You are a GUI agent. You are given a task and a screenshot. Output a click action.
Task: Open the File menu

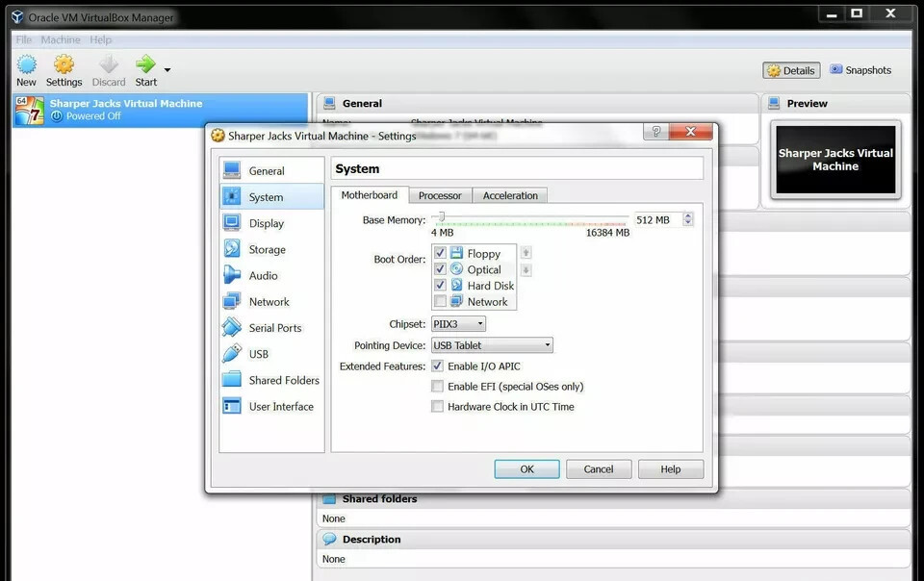coord(23,39)
